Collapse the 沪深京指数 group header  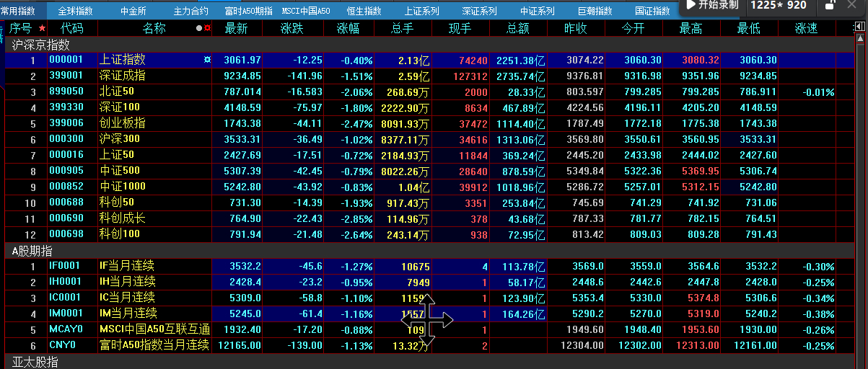(431, 45)
